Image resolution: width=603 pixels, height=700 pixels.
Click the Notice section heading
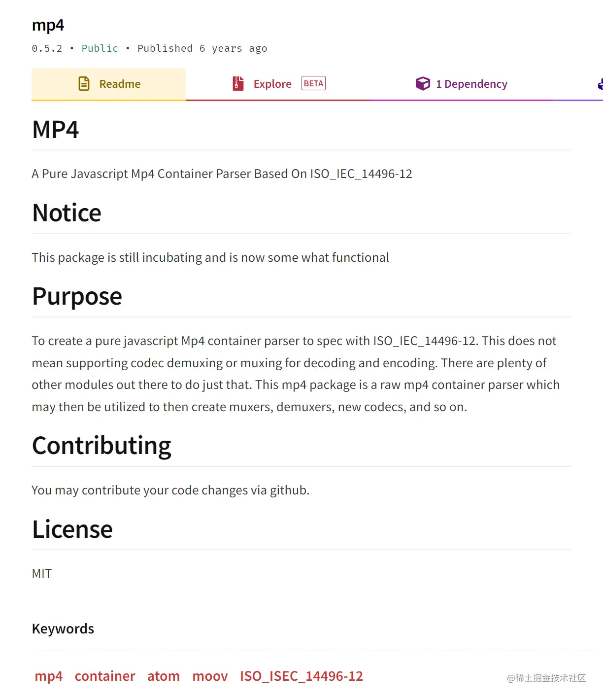pyautogui.click(x=67, y=213)
